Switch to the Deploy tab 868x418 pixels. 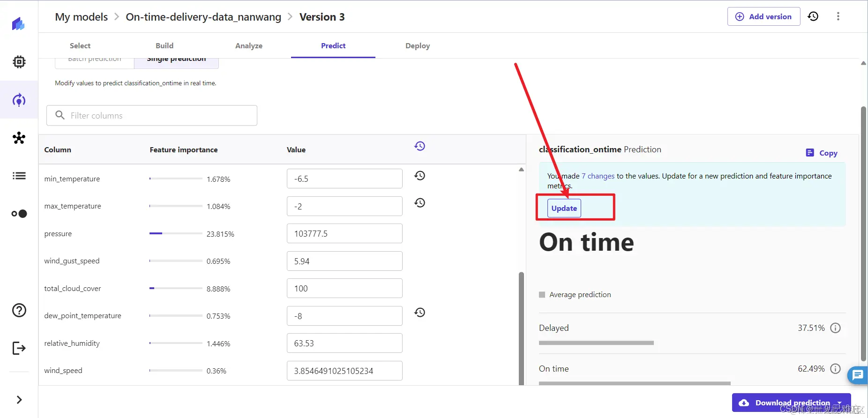click(418, 45)
